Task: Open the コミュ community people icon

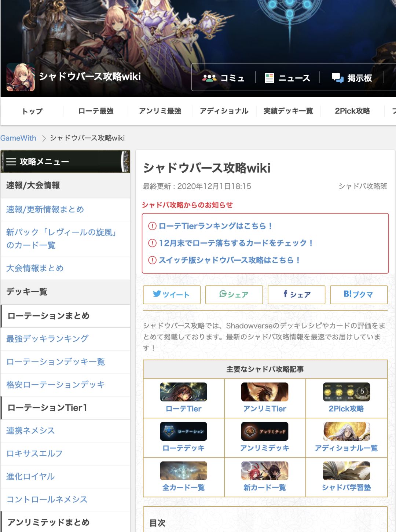Action: tap(209, 78)
